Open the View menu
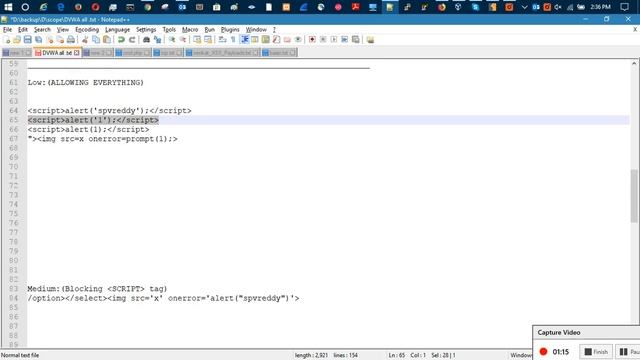 click(62, 30)
